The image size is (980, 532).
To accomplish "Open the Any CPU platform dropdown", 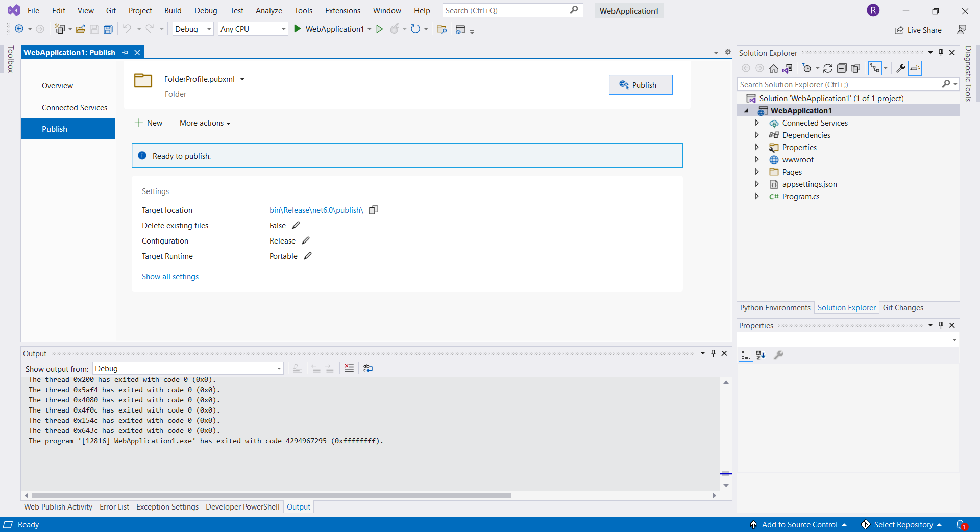I will 253,29.
